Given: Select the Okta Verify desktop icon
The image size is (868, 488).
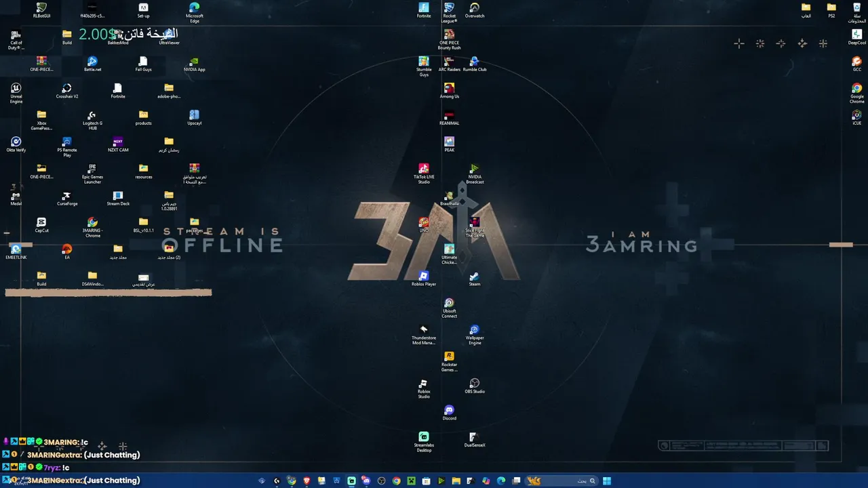Looking at the screenshot, I should coord(16,144).
